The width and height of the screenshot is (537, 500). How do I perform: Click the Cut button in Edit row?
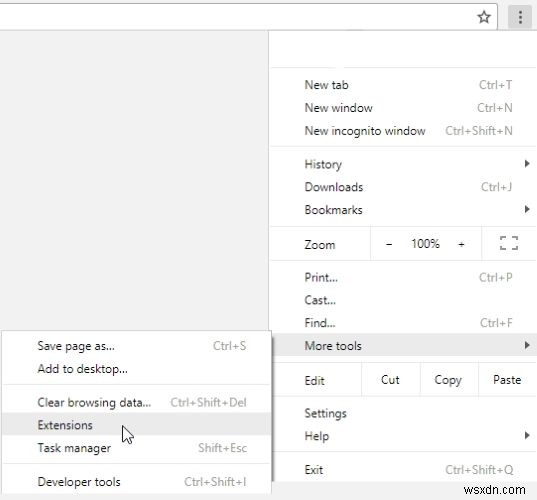(x=390, y=380)
